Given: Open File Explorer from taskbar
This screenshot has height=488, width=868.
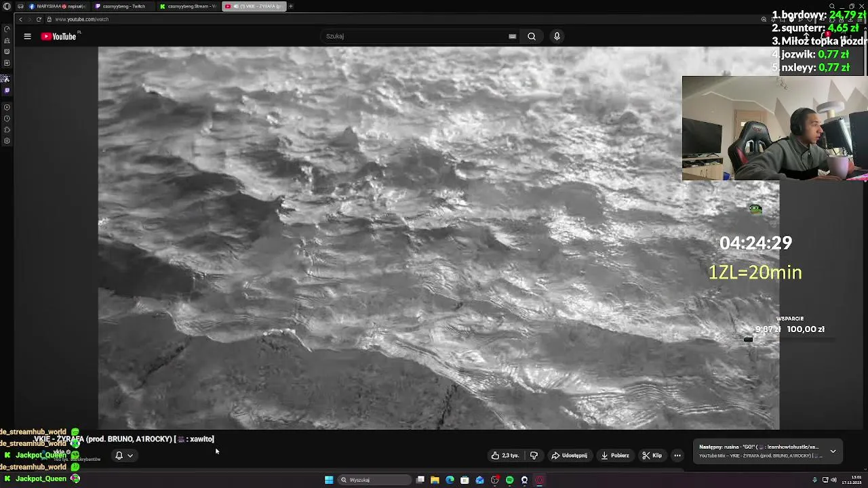Looking at the screenshot, I should 435,480.
